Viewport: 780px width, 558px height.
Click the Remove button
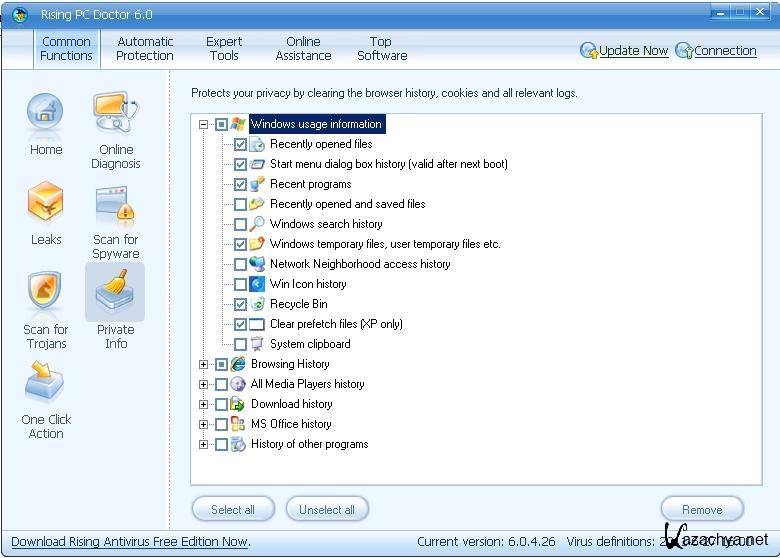click(702, 509)
